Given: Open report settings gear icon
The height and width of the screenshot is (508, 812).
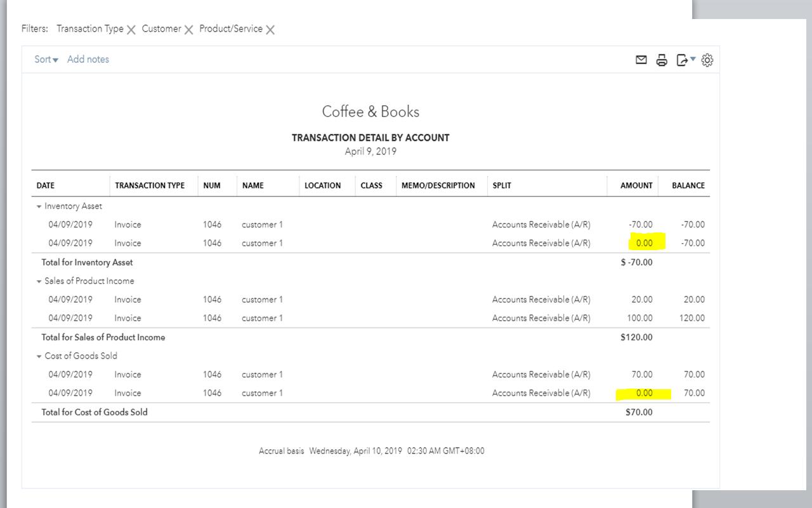Looking at the screenshot, I should pyautogui.click(x=707, y=60).
